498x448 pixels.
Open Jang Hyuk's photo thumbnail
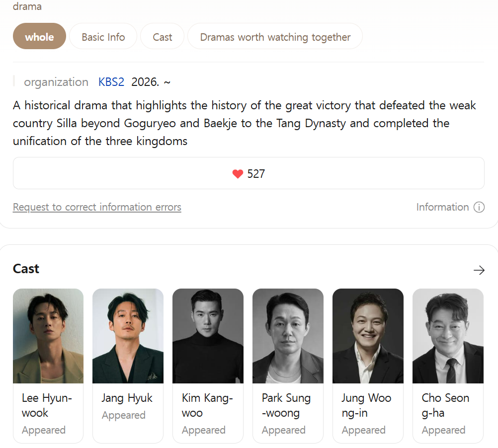click(128, 336)
